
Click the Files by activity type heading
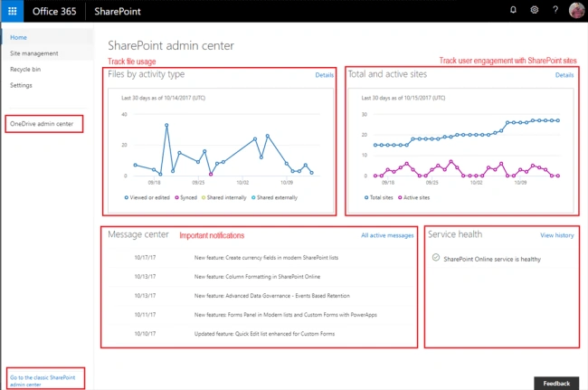[x=147, y=74]
